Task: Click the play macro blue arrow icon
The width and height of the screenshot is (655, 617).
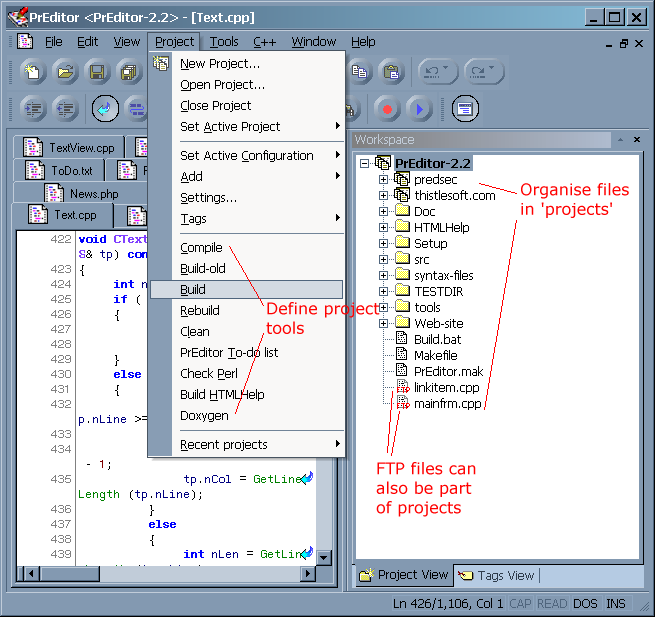Action: tap(419, 109)
